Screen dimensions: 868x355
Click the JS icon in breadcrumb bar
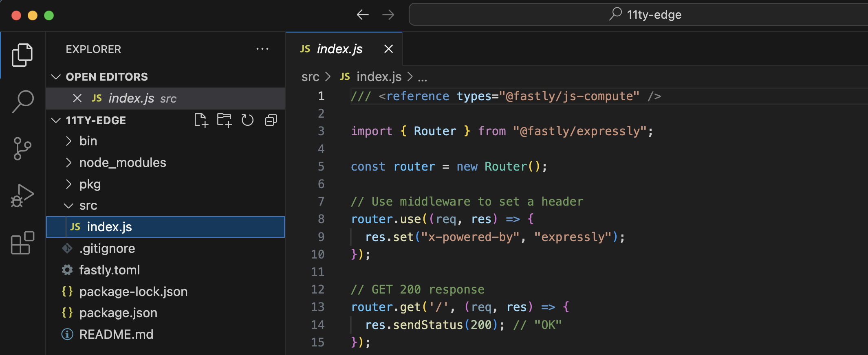(x=345, y=77)
